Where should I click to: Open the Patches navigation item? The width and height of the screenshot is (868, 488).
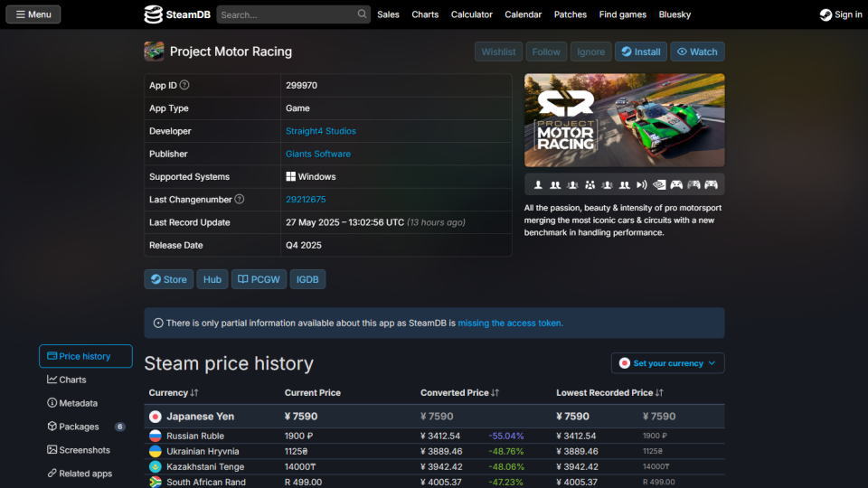click(571, 14)
